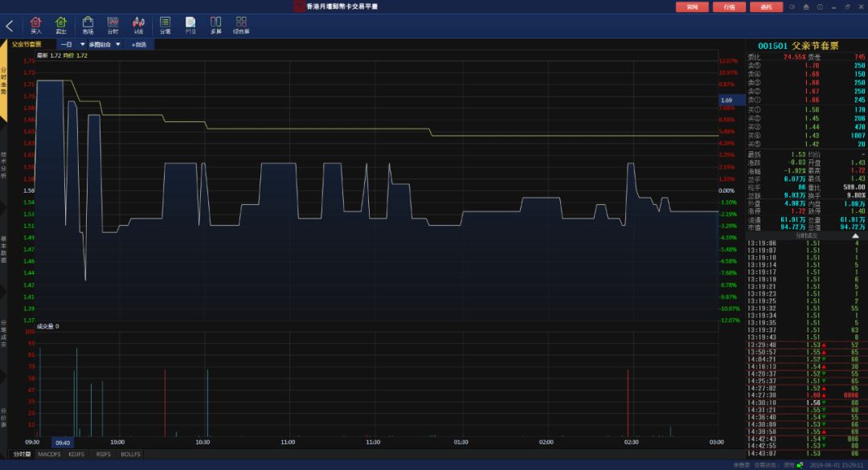Image resolution: width=868 pixels, height=470 pixels.
Task: Click the buy level 1 price 1.50 row
Action: (x=806, y=109)
